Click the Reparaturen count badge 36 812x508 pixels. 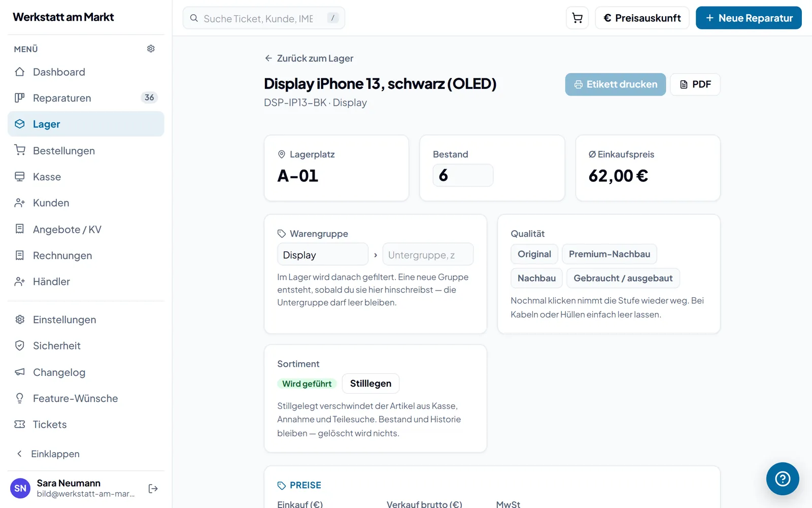coord(149,98)
